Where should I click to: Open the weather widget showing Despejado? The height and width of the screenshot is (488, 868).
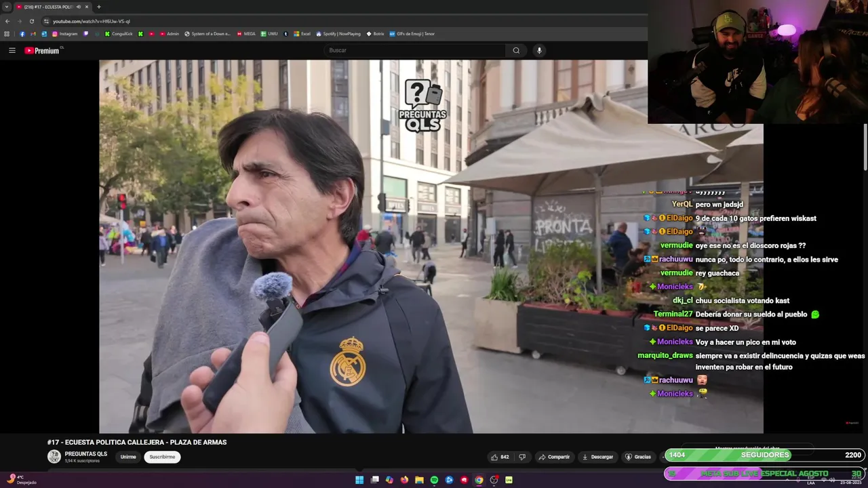22,480
